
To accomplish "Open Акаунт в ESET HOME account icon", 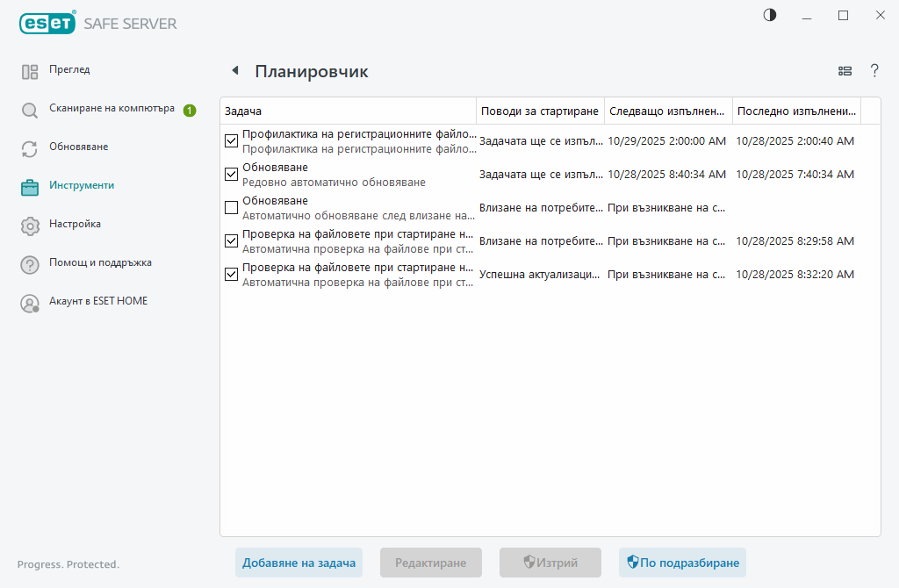I will pyautogui.click(x=29, y=301).
